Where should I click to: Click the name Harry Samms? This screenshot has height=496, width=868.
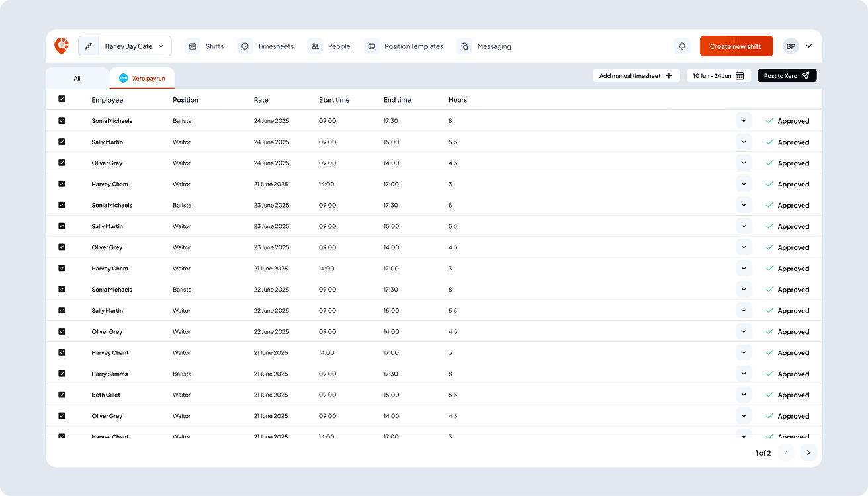pyautogui.click(x=110, y=374)
